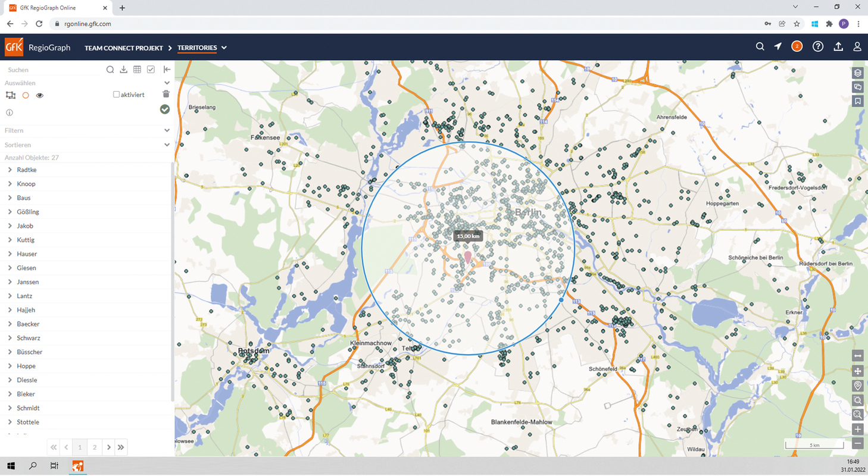This screenshot has width=868, height=476.
Task: Toggle visibility with the eye icon
Action: [40, 95]
